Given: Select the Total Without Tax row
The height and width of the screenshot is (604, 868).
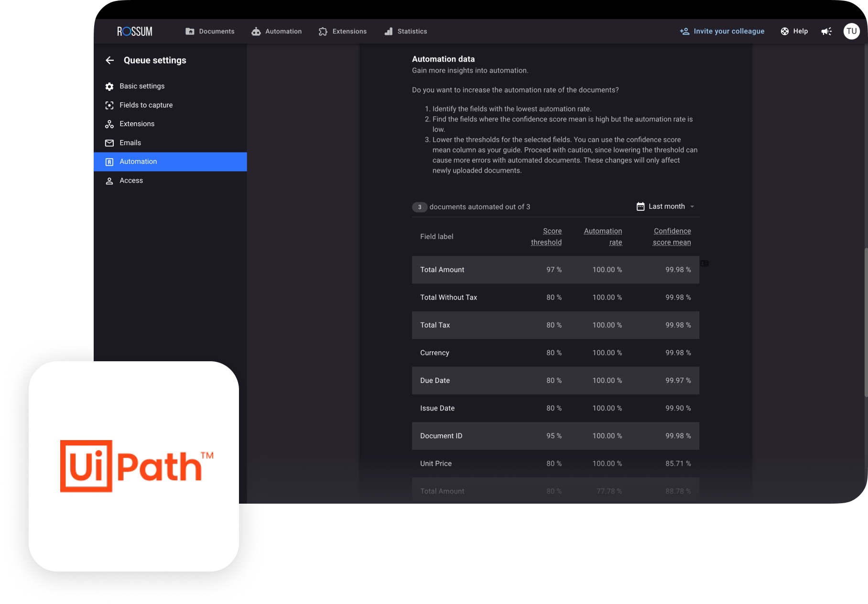Looking at the screenshot, I should (x=555, y=298).
